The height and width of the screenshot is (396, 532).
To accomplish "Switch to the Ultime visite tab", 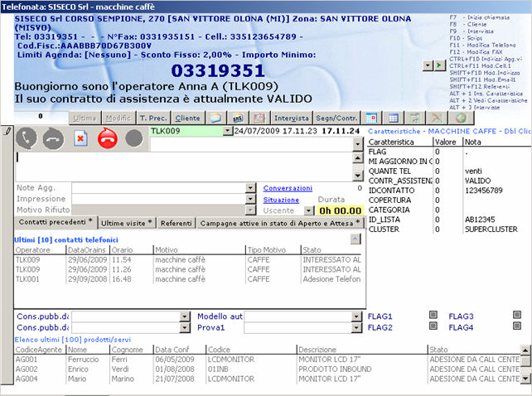I will 127,224.
